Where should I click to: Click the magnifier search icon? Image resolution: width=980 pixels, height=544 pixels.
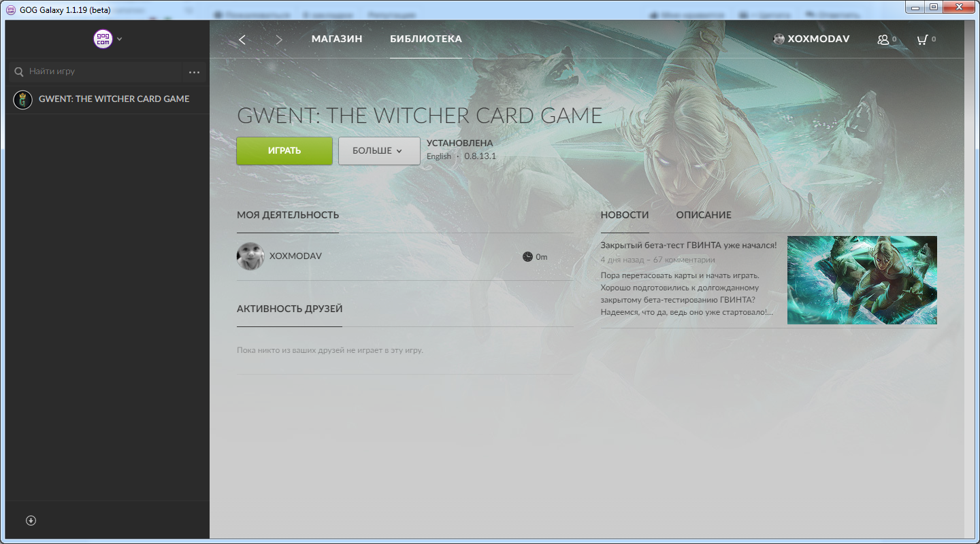pyautogui.click(x=19, y=71)
